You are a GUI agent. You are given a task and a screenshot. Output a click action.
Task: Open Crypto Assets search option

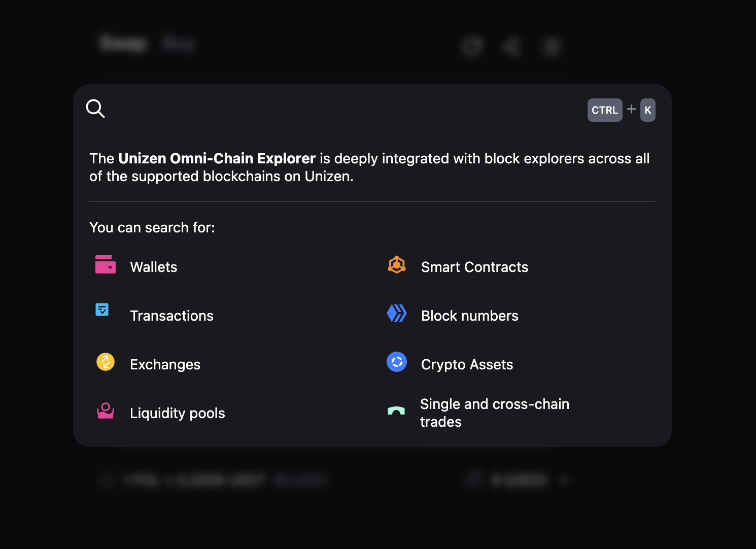[467, 364]
